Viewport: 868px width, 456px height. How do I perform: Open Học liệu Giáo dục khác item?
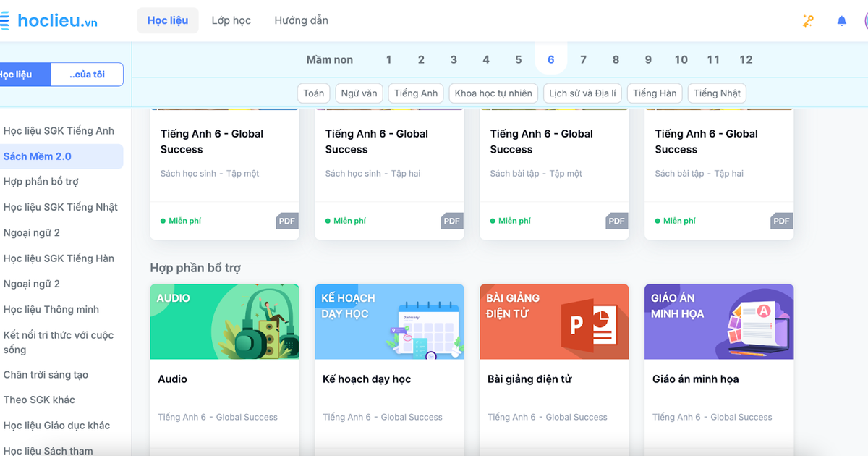pos(57,426)
